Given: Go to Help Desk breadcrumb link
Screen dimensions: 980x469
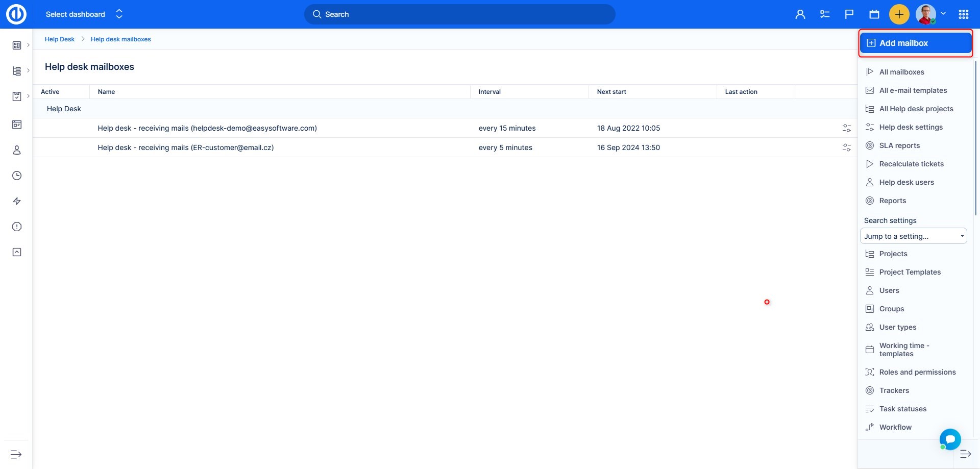Looking at the screenshot, I should 60,39.
